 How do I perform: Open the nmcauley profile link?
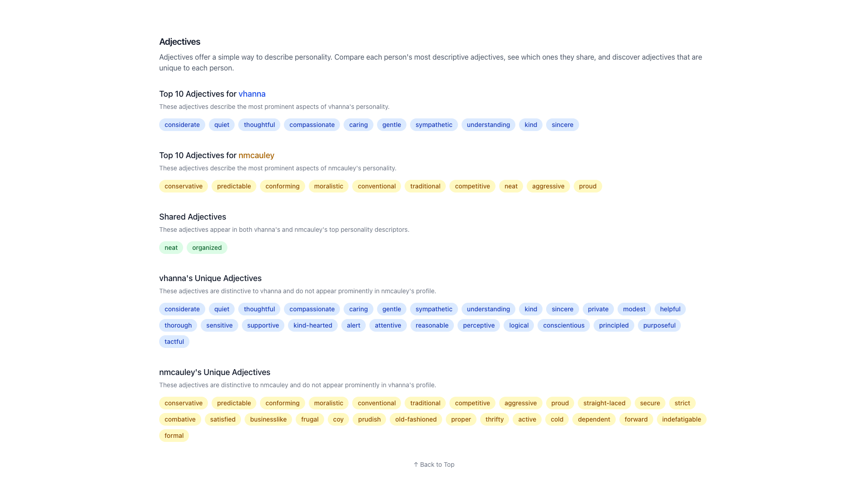[256, 155]
